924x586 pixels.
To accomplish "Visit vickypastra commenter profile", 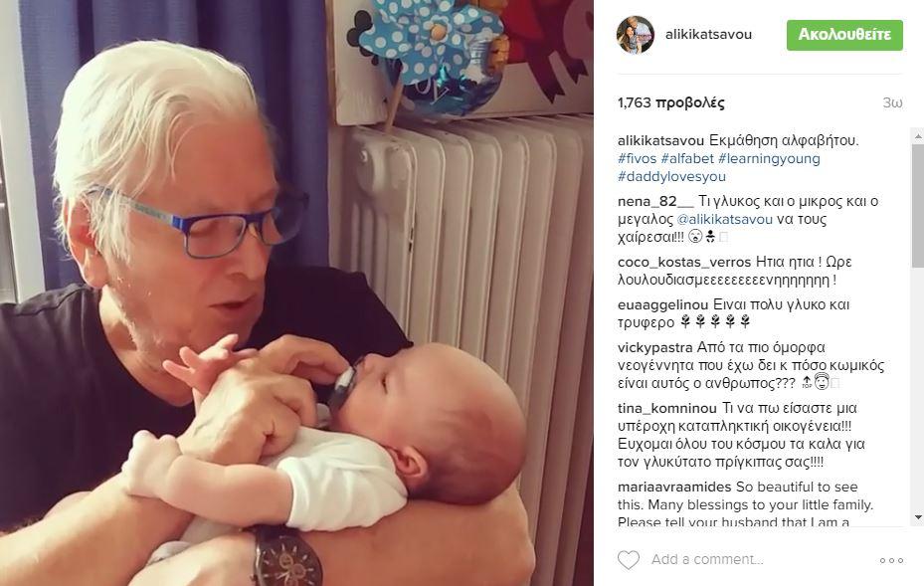I will pyautogui.click(x=655, y=347).
